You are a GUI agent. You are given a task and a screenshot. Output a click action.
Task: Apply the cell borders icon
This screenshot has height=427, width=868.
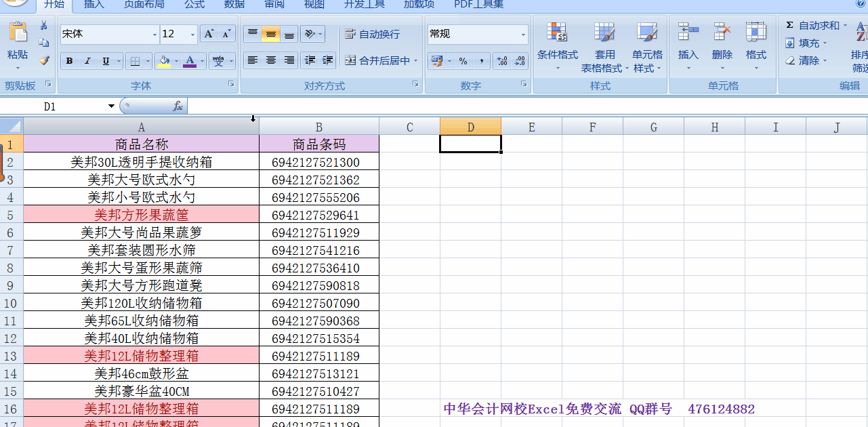135,61
